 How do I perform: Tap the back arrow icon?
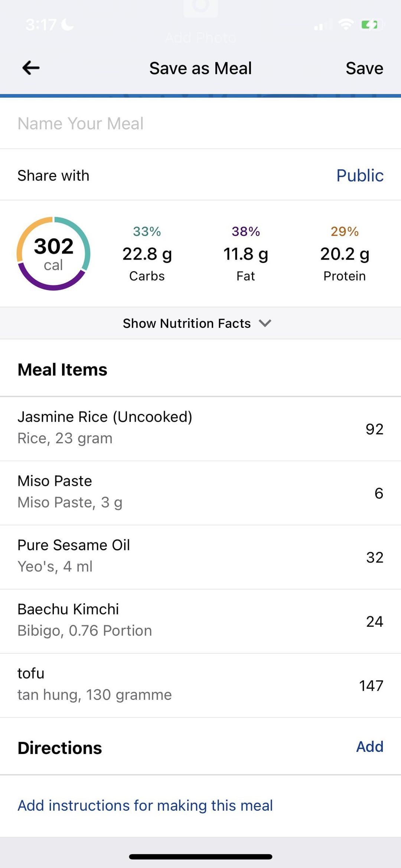point(31,68)
